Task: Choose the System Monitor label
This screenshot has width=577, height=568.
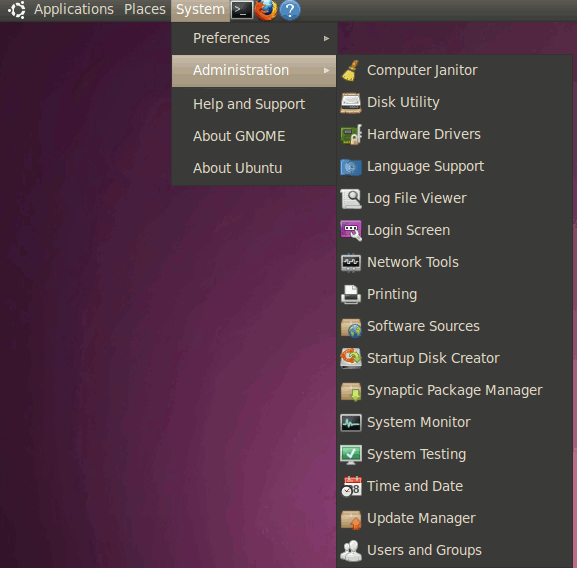Action: click(x=419, y=423)
